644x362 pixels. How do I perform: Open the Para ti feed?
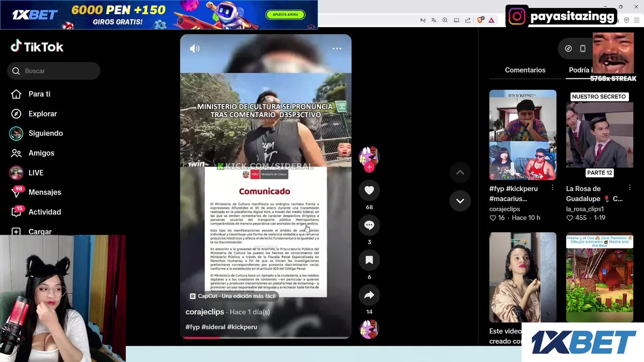point(39,94)
